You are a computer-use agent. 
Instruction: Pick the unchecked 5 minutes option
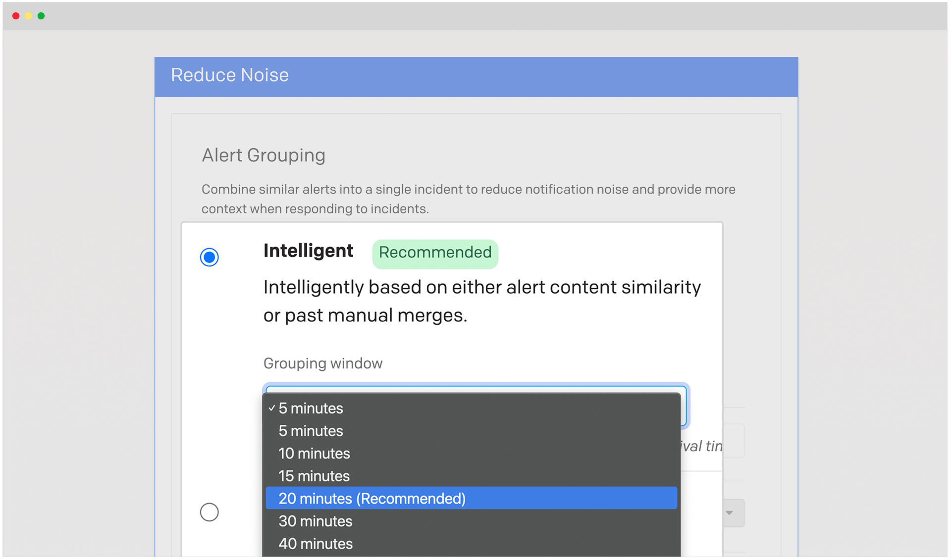tap(311, 431)
